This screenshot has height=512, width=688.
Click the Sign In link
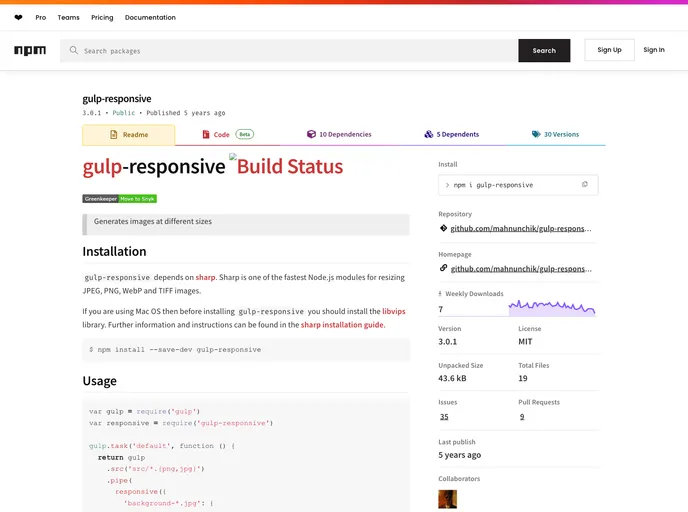[654, 50]
